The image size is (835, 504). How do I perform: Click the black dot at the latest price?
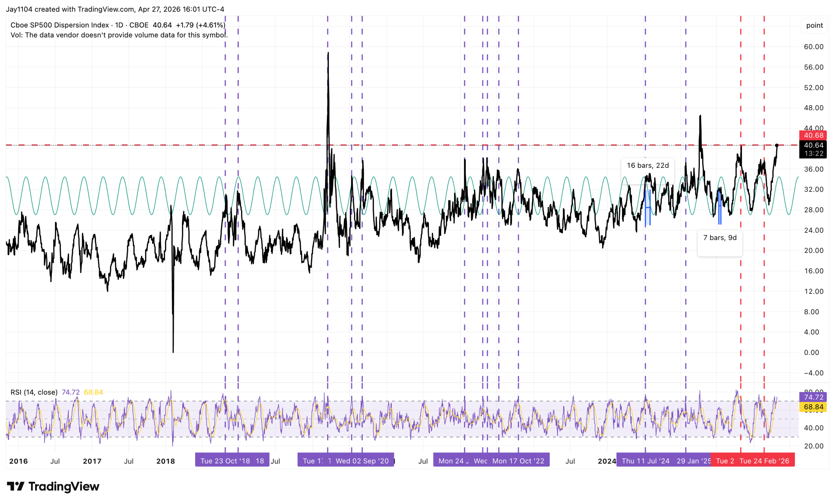(x=777, y=145)
